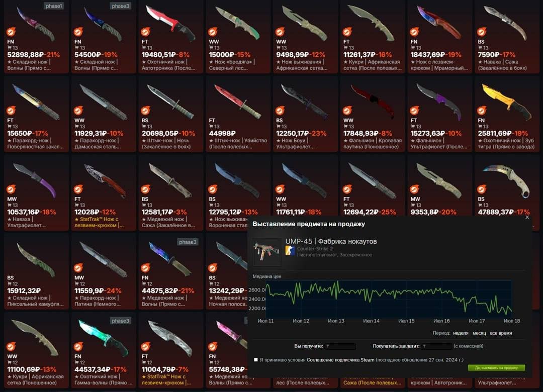Click the orange swirl icon on the 11559,9₽ Паракорд-нож card
This screenshot has width=543, height=392.
click(x=78, y=268)
